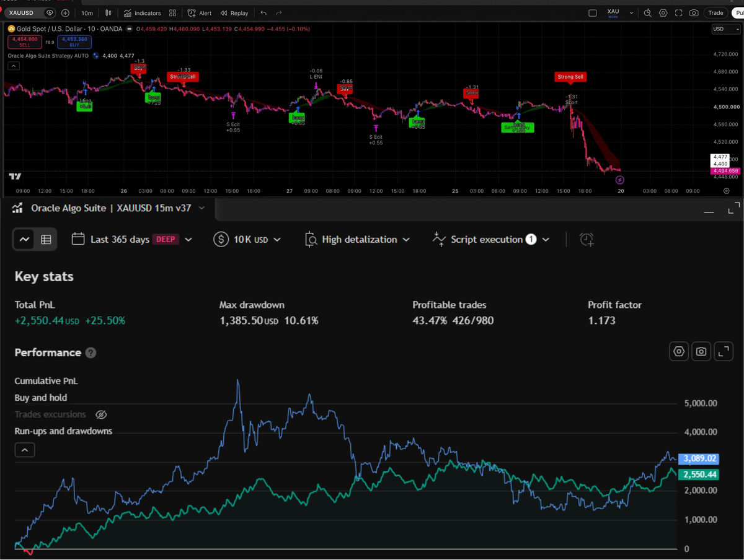Take a snapshot of the performance chart
744x560 pixels.
coord(701,351)
